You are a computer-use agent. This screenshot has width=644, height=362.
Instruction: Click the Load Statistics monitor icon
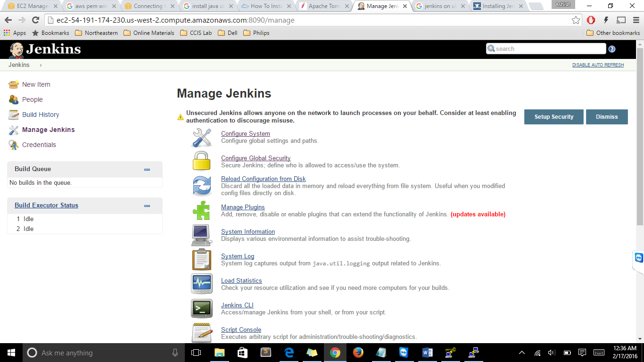coord(201,284)
